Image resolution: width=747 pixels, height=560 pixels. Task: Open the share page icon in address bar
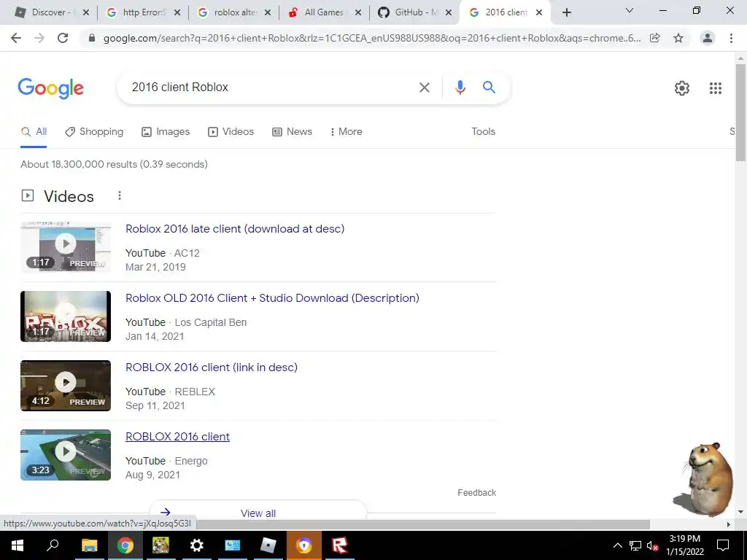655,38
